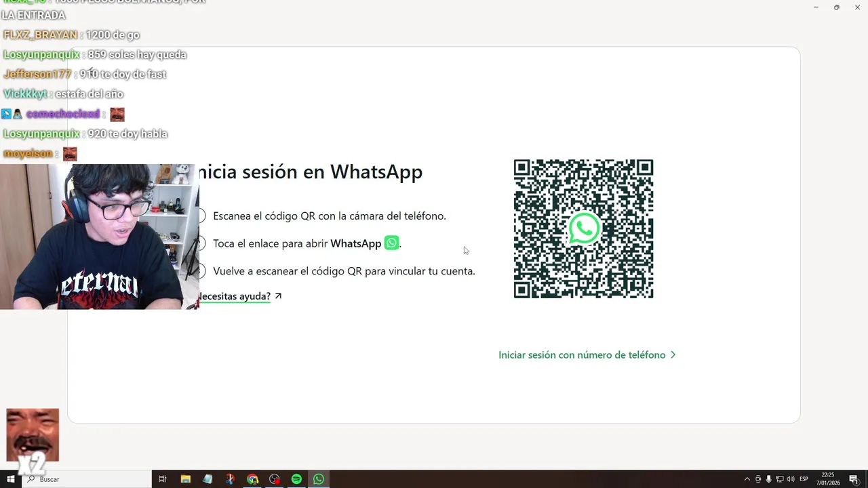Open the volume speaker tray icon
868x488 pixels.
791,479
